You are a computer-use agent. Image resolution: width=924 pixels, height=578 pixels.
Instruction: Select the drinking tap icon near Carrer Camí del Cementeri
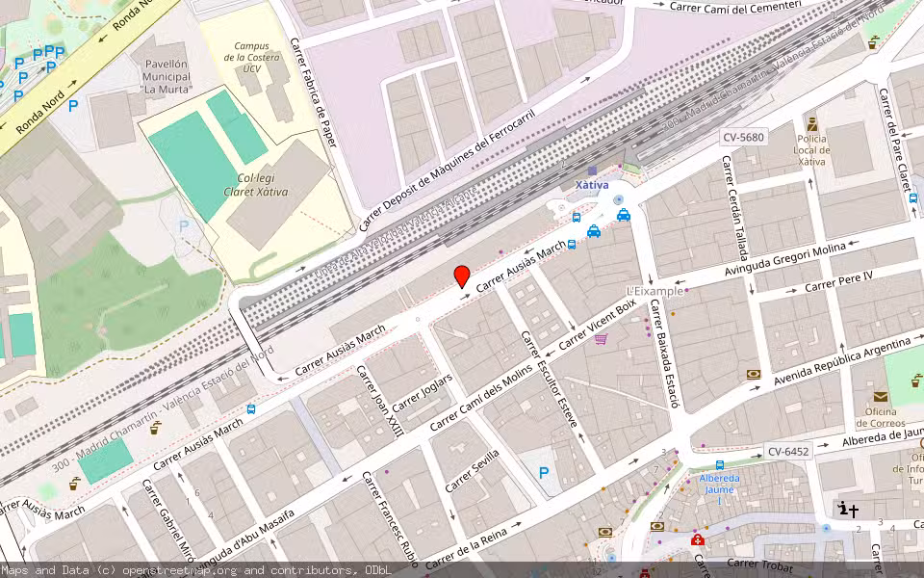(x=873, y=42)
